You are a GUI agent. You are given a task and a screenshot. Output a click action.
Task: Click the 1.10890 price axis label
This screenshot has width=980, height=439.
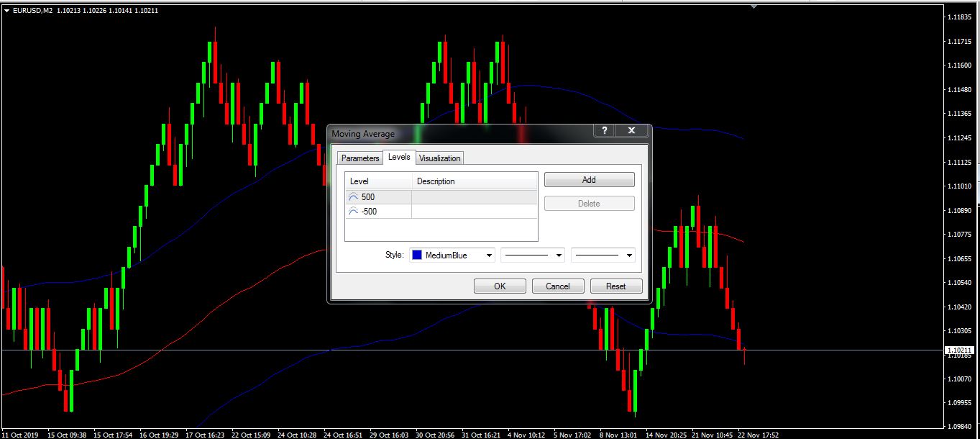pos(959,210)
